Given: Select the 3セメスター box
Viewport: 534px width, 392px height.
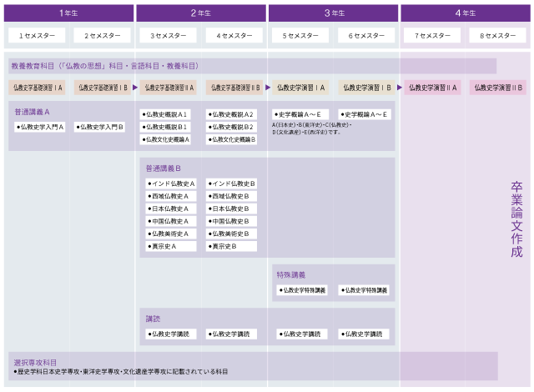Looking at the screenshot, I should [x=169, y=35].
